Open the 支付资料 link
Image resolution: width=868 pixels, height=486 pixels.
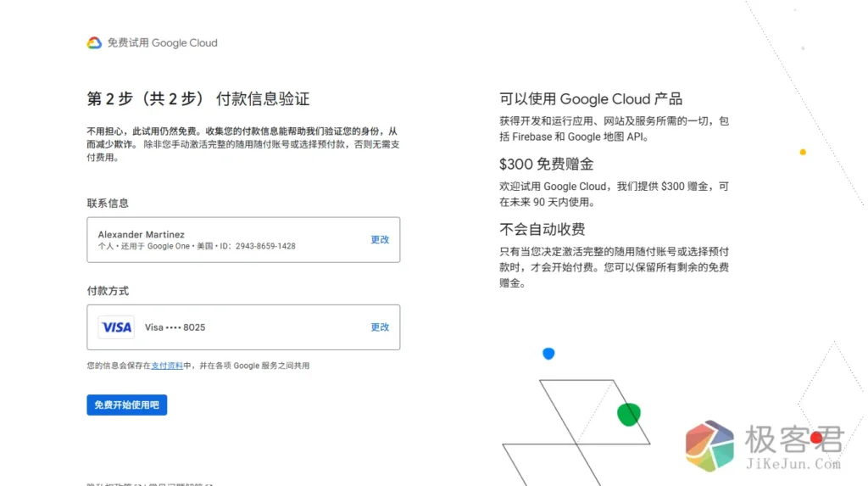click(167, 366)
